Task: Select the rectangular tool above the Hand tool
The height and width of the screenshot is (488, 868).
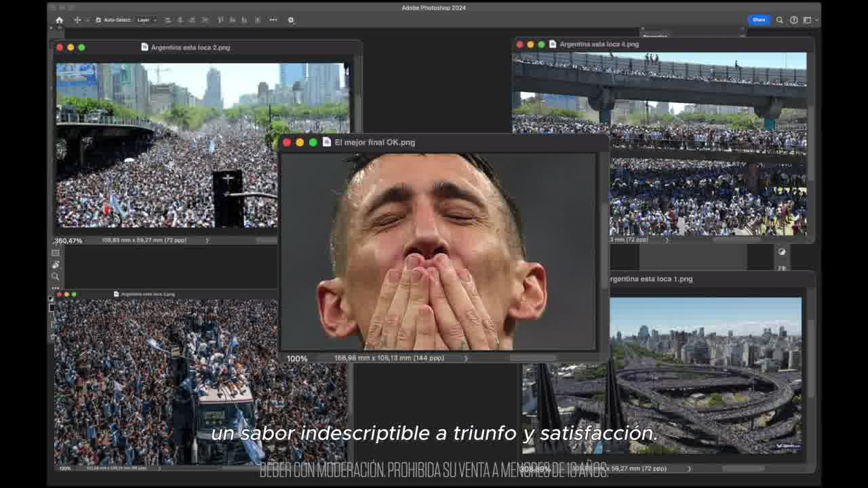Action: [x=56, y=253]
